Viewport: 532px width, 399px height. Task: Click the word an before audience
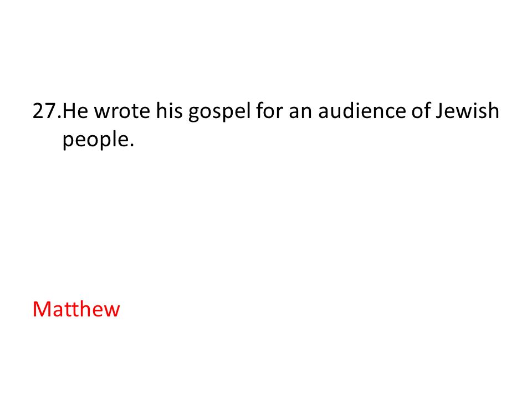pyautogui.click(x=300, y=113)
